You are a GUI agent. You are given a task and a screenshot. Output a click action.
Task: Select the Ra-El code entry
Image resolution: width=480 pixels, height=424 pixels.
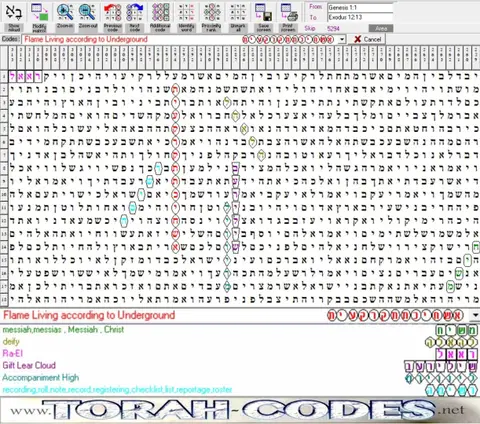(12, 353)
